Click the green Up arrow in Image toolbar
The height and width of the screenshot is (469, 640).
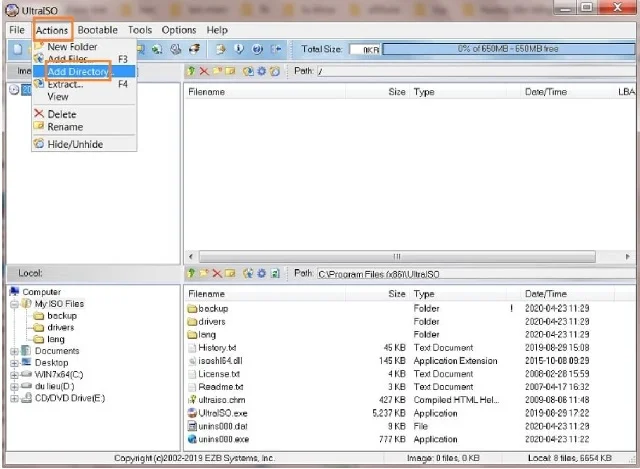[x=191, y=71]
